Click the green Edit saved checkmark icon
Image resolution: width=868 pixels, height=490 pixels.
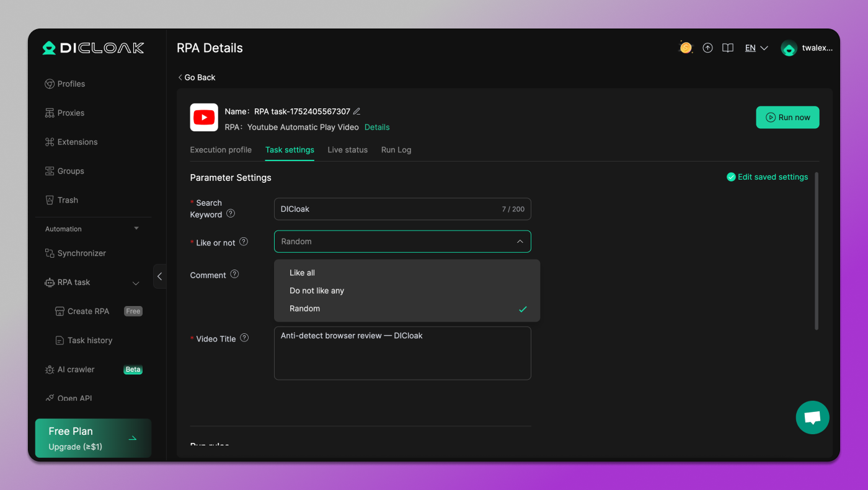(x=731, y=177)
